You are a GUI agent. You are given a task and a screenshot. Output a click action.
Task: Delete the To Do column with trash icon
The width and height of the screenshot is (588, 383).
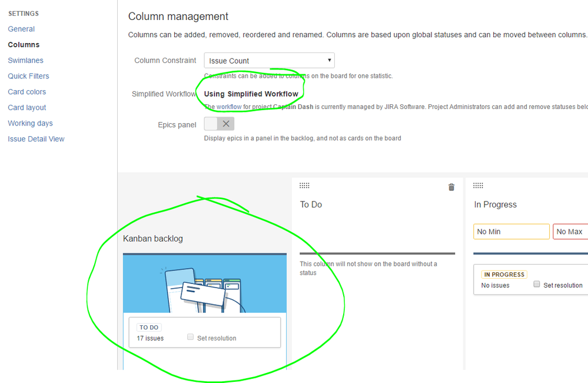pyautogui.click(x=451, y=187)
